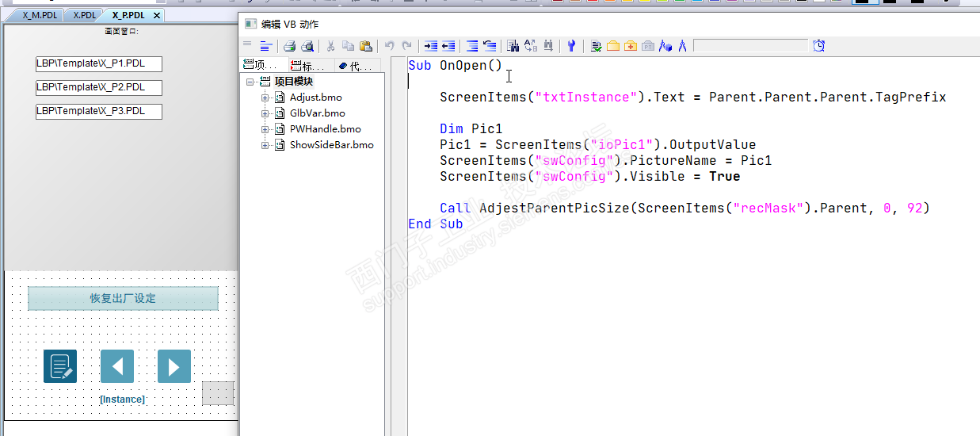Expand the ShowSideBar.bmo tree node
The image size is (980, 436).
point(265,145)
